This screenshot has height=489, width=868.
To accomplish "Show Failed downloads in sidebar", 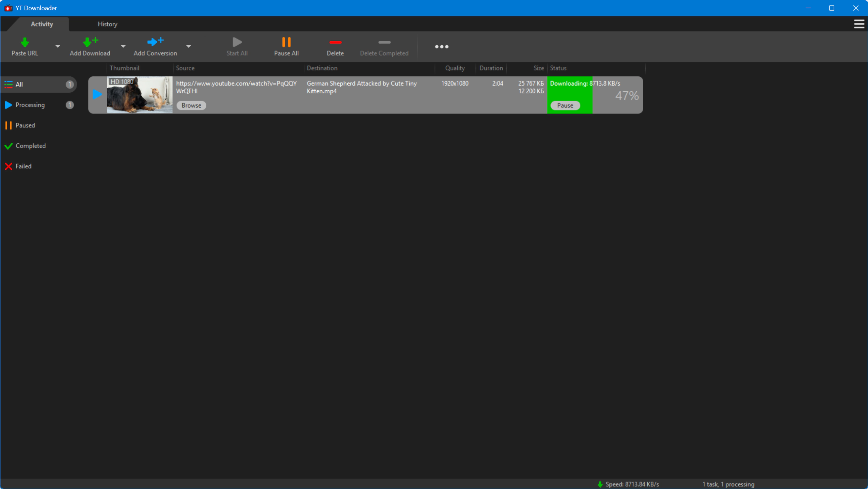I will [23, 166].
